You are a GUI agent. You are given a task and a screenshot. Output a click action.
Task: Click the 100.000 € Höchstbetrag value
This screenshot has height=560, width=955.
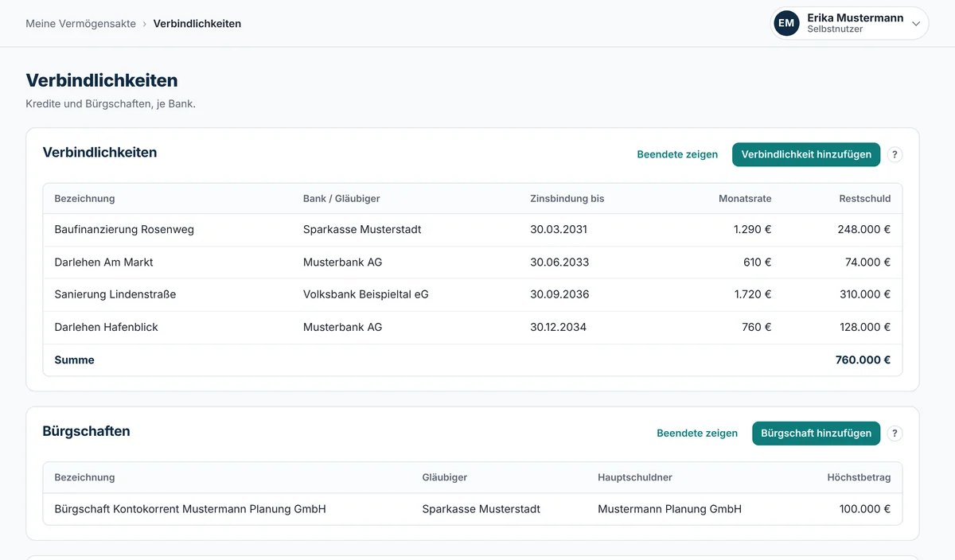click(x=865, y=509)
